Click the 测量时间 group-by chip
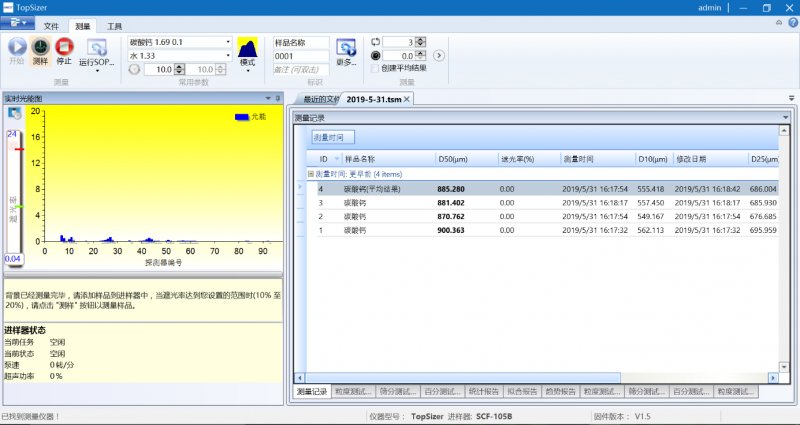 pyautogui.click(x=333, y=137)
